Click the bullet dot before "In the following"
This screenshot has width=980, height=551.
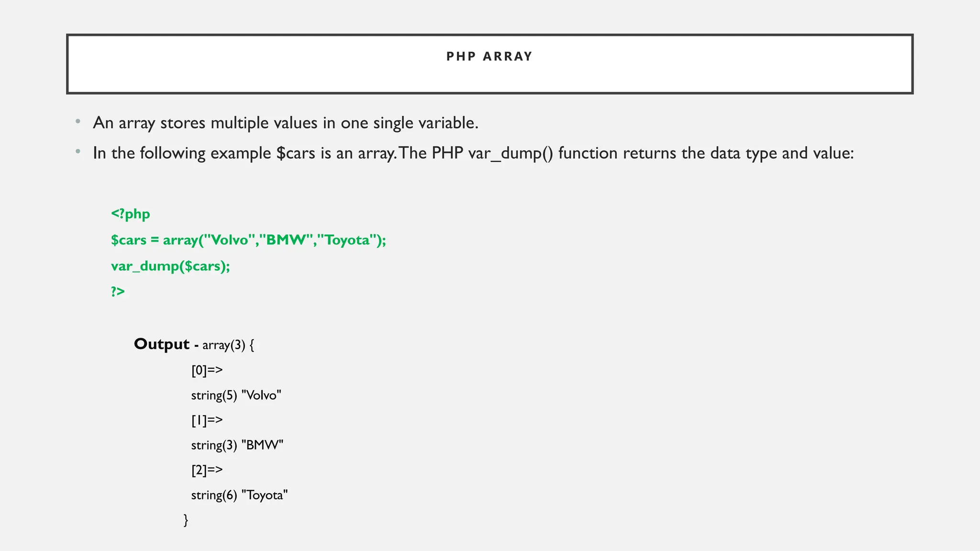(x=78, y=152)
